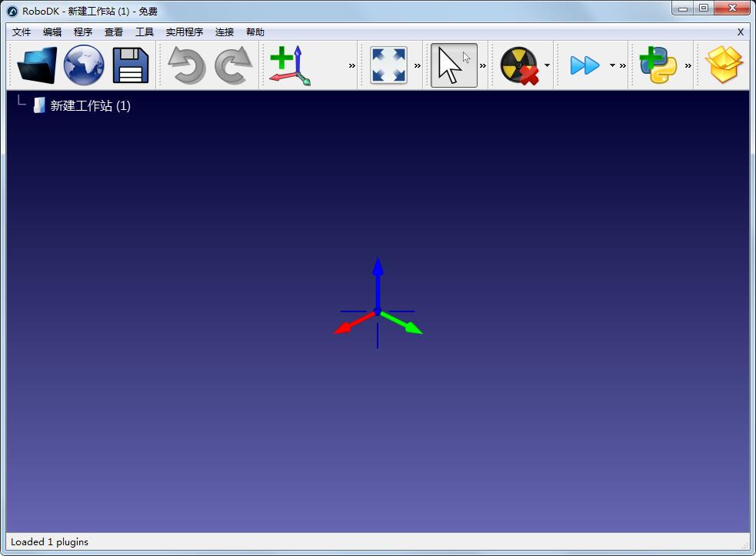Open the dropdown arrow next to fast simulation
The width and height of the screenshot is (756, 556).
click(612, 65)
